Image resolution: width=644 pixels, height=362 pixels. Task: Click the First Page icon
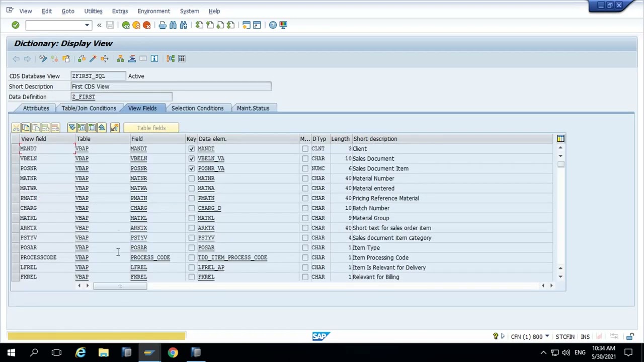[x=199, y=25]
